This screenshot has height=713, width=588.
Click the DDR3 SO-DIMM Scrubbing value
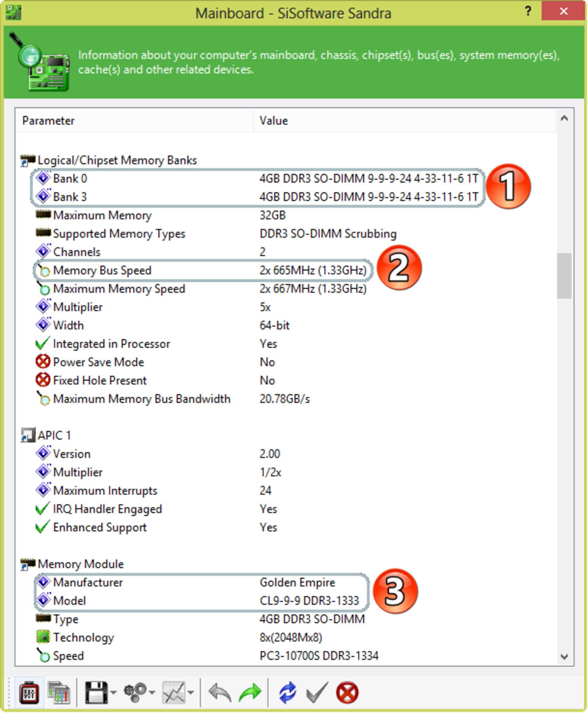[x=328, y=233]
